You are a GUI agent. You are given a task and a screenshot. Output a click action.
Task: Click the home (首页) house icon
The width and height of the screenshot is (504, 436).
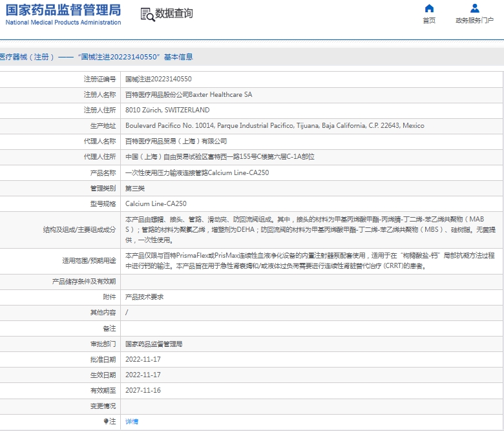[x=429, y=8]
